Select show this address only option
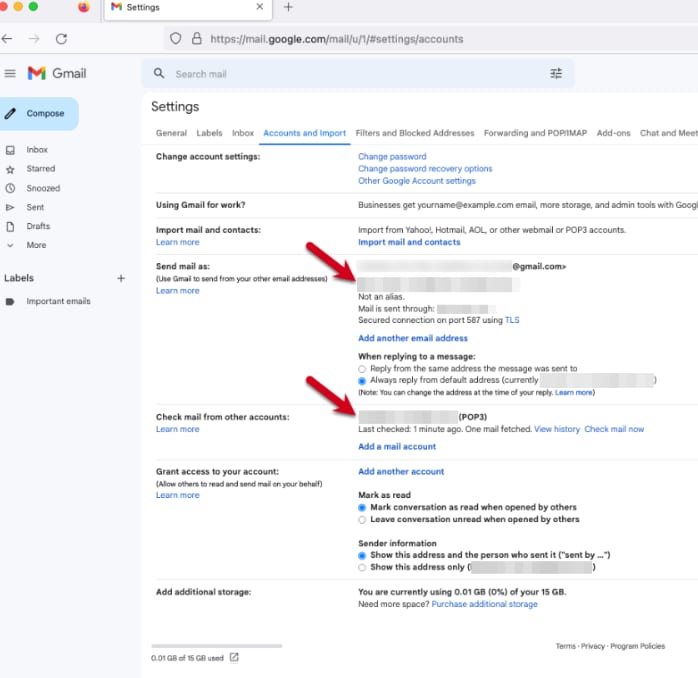The height and width of the screenshot is (678, 698). tap(362, 567)
